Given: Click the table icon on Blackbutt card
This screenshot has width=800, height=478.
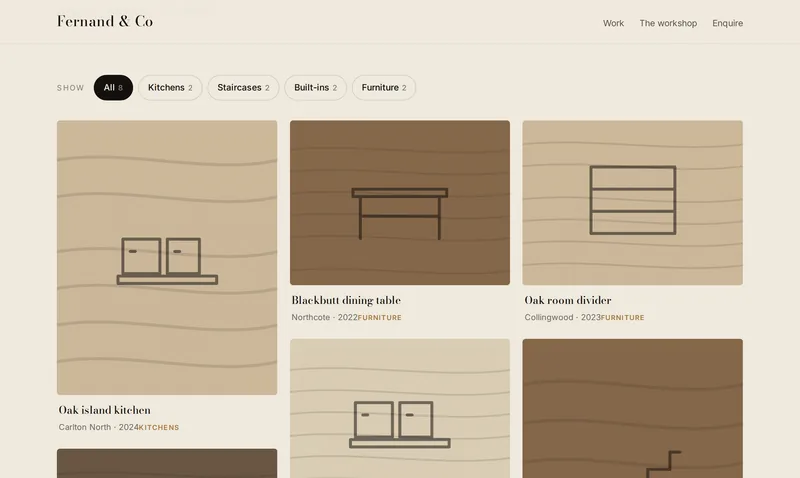Looking at the screenshot, I should click(399, 214).
